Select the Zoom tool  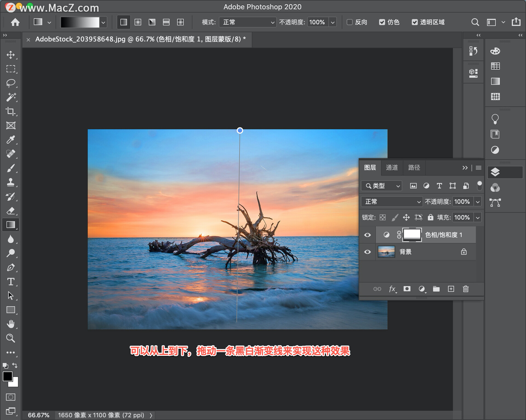(11, 338)
